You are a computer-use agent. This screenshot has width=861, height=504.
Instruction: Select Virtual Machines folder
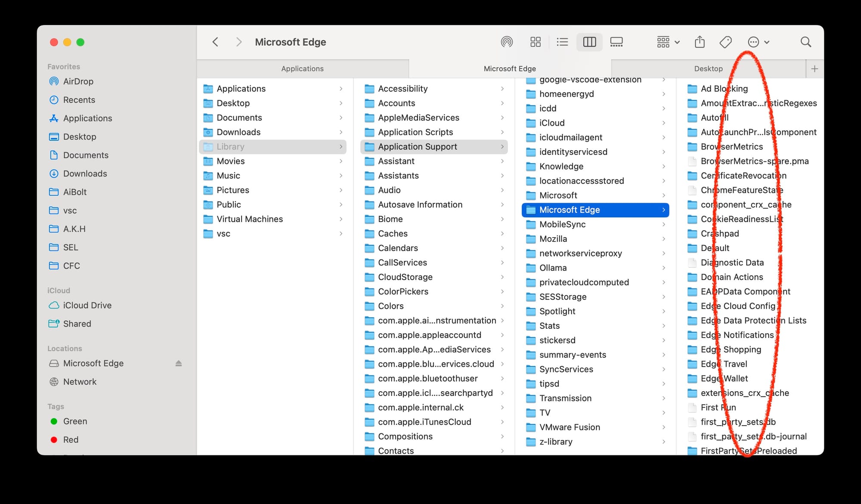(273, 219)
